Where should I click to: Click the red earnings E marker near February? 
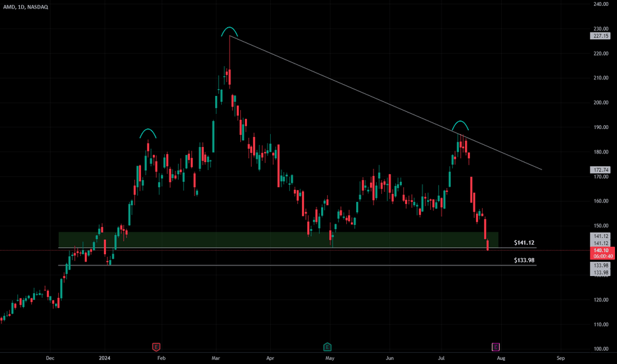point(156,347)
